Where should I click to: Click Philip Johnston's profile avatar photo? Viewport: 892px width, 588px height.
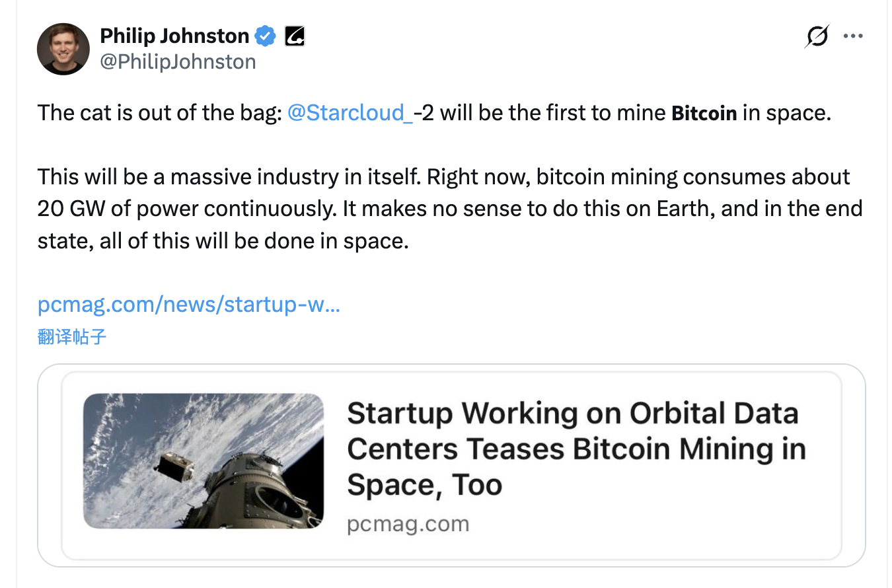63,49
